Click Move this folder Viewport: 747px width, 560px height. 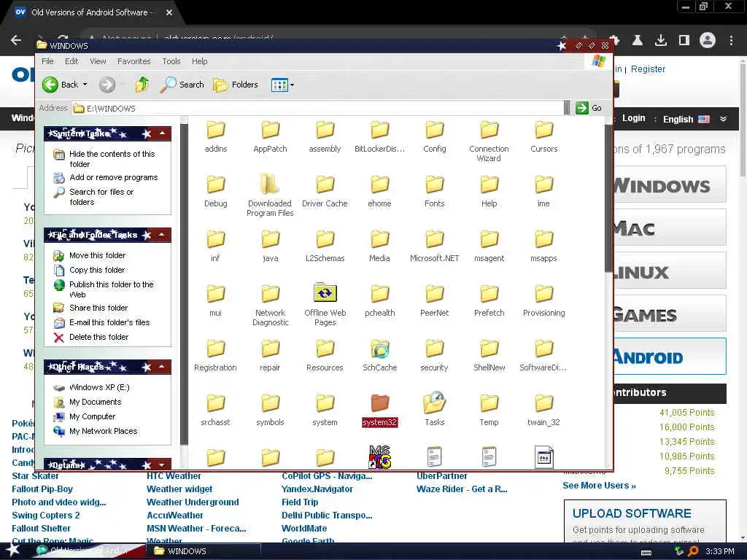pos(97,255)
